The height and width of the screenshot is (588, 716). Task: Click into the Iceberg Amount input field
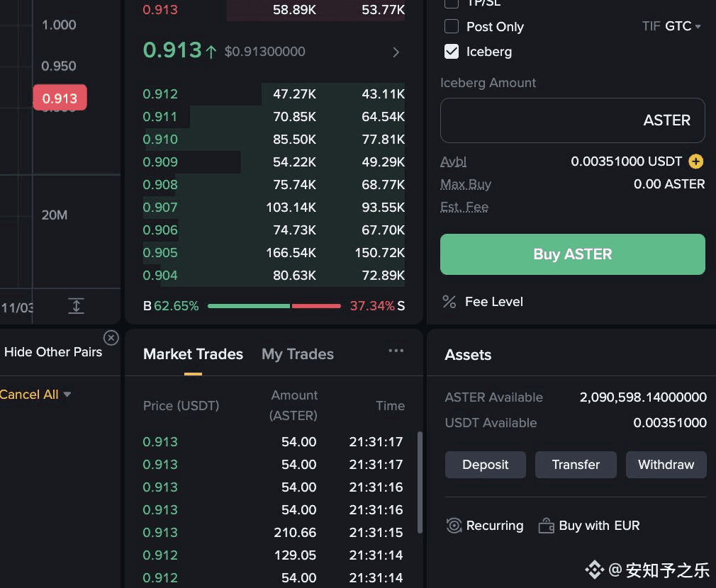click(539, 120)
